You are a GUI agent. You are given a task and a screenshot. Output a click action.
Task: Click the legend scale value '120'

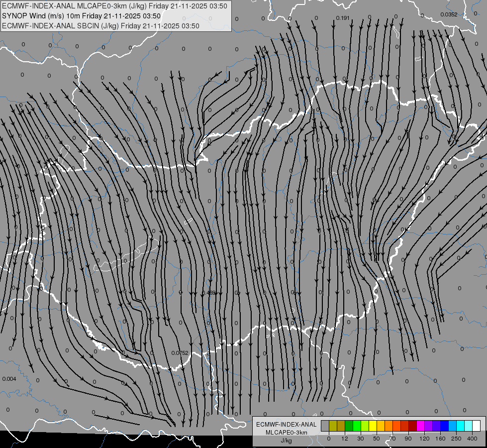(x=424, y=439)
